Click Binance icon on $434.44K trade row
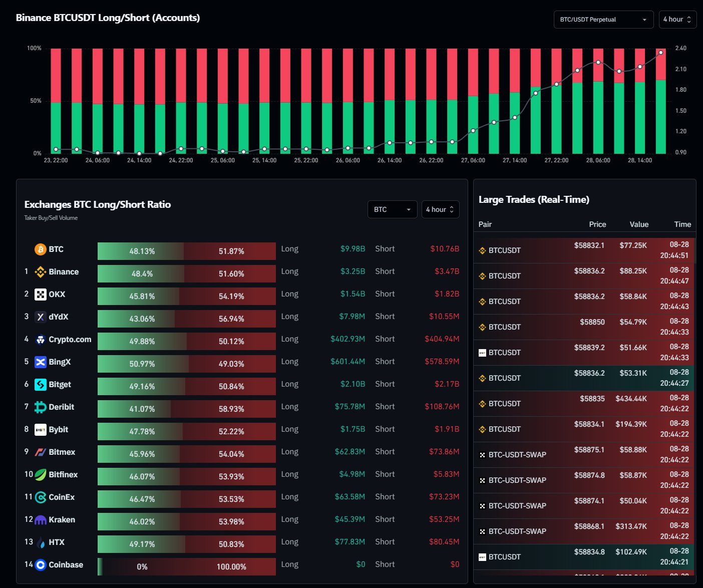The image size is (703, 588). coord(483,404)
